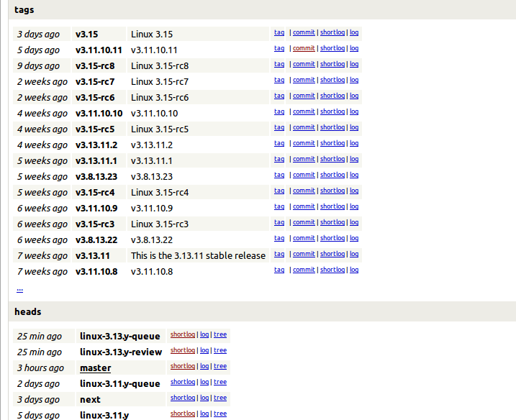View the shortlog for v3.15

(332, 32)
